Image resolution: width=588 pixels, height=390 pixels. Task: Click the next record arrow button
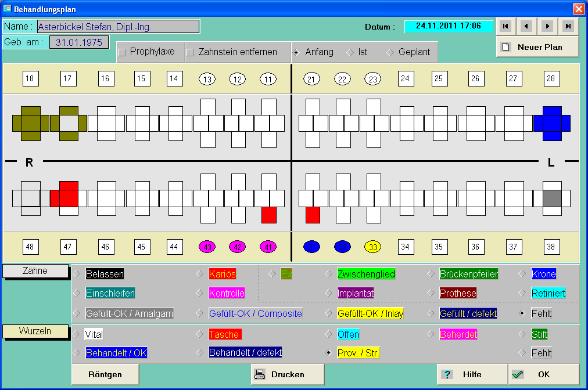[547, 26]
